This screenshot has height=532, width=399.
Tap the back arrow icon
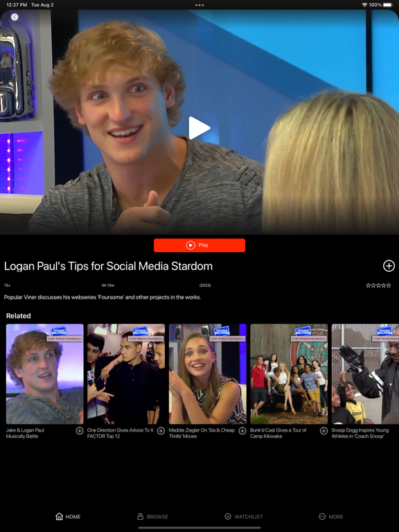(x=15, y=17)
